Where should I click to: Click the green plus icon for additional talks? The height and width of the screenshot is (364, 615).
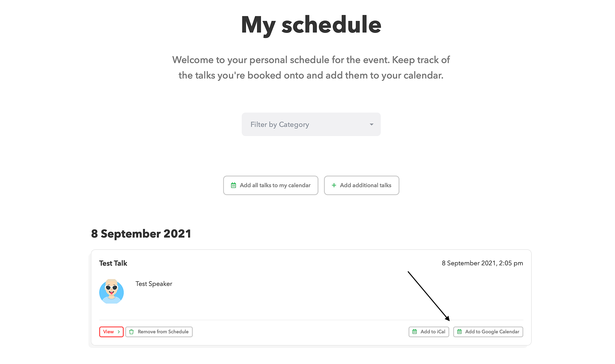(334, 185)
